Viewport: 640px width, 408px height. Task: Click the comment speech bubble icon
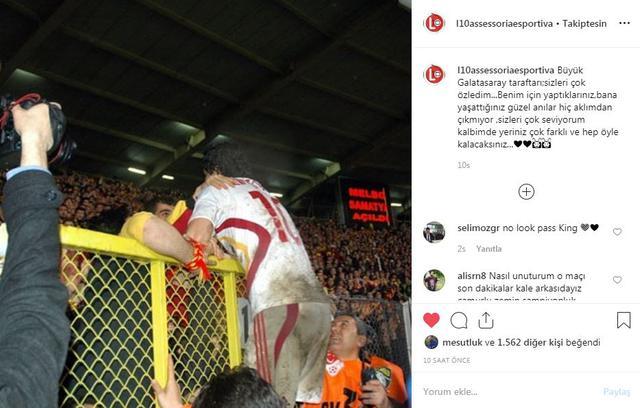click(x=459, y=321)
